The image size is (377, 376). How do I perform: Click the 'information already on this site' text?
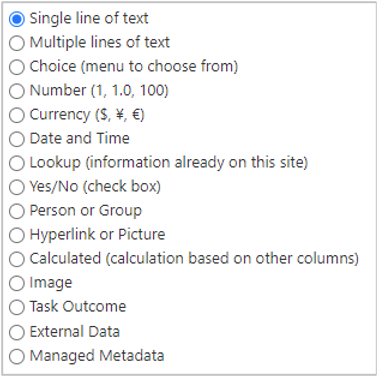(197, 163)
